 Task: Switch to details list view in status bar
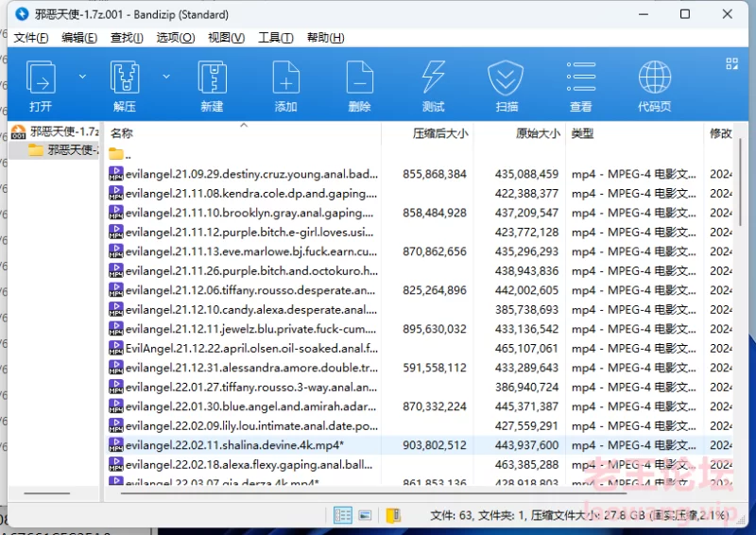pyautogui.click(x=343, y=515)
